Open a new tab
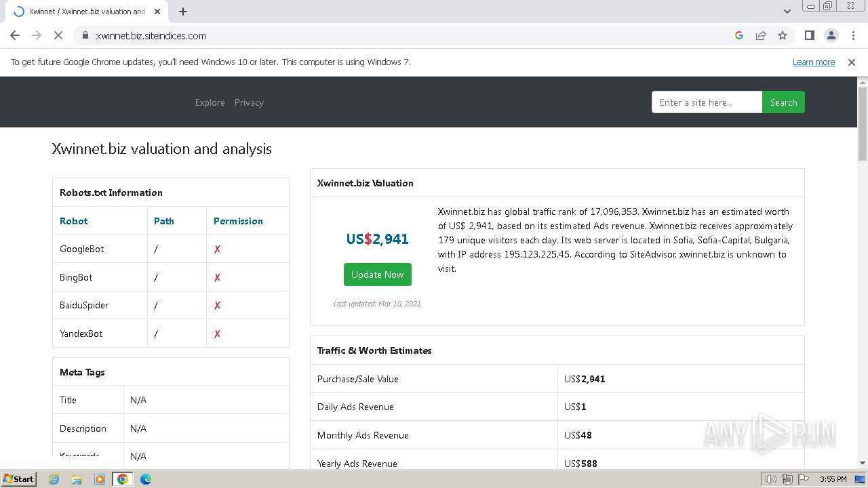This screenshot has height=488, width=868. click(183, 12)
